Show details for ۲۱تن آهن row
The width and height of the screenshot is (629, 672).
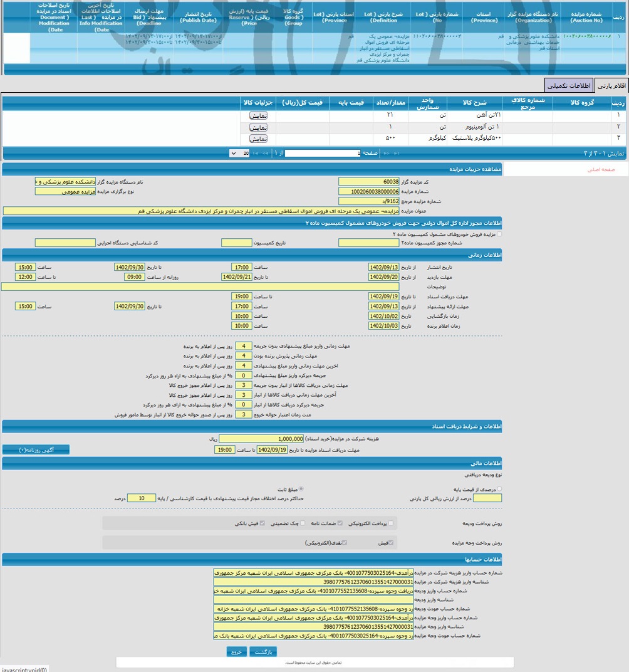click(x=259, y=116)
